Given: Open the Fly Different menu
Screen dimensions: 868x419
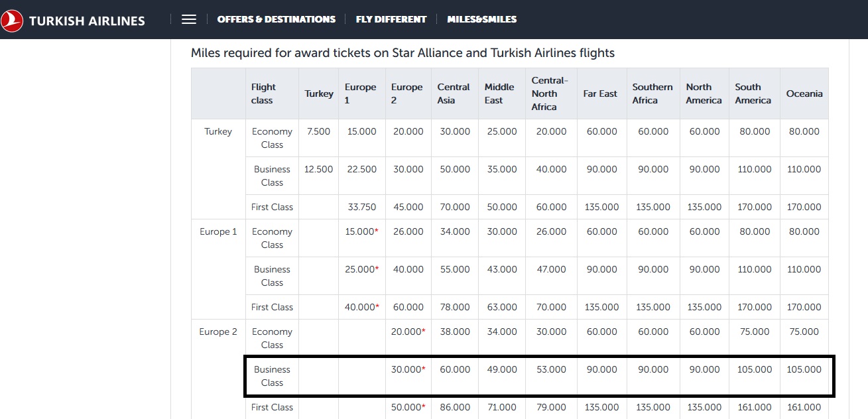Looking at the screenshot, I should pos(391,19).
